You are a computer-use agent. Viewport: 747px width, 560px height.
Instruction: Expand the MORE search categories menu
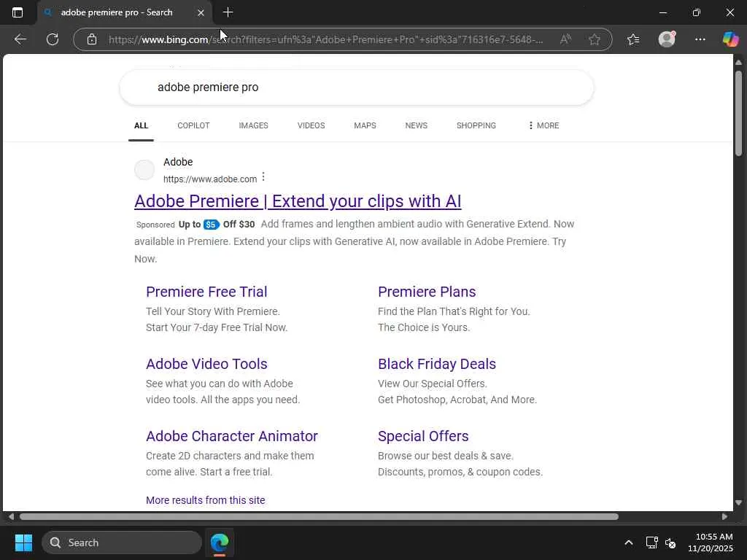[543, 125]
